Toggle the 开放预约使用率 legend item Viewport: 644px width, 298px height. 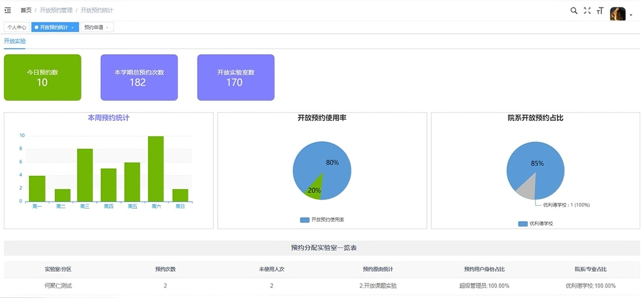(x=322, y=220)
